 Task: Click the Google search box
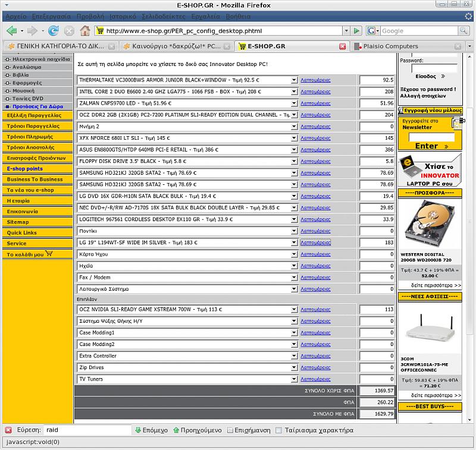[419, 31]
